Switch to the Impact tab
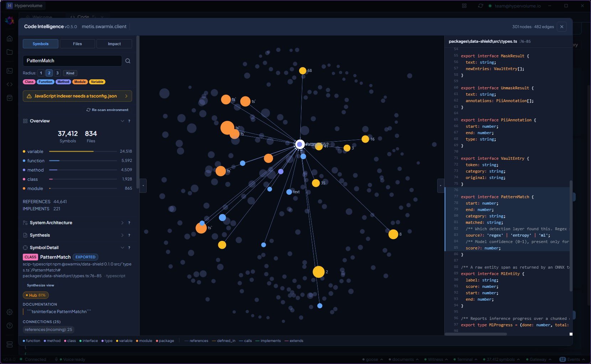This screenshot has height=364, width=591. pyautogui.click(x=114, y=44)
